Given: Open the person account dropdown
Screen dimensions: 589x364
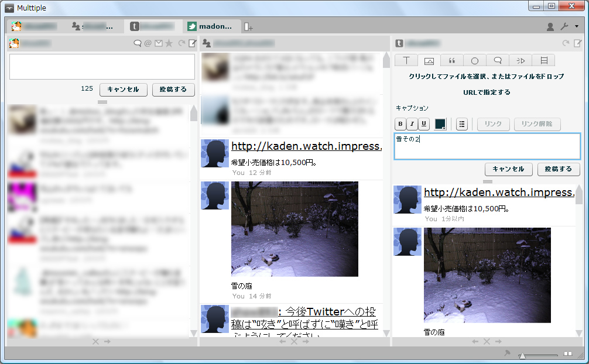Looking at the screenshot, I should click(x=549, y=27).
